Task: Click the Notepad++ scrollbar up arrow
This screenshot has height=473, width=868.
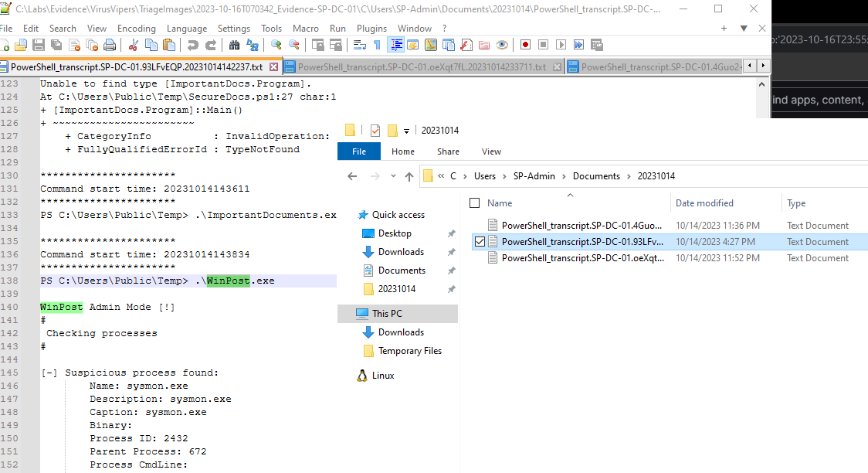Action: coord(761,84)
